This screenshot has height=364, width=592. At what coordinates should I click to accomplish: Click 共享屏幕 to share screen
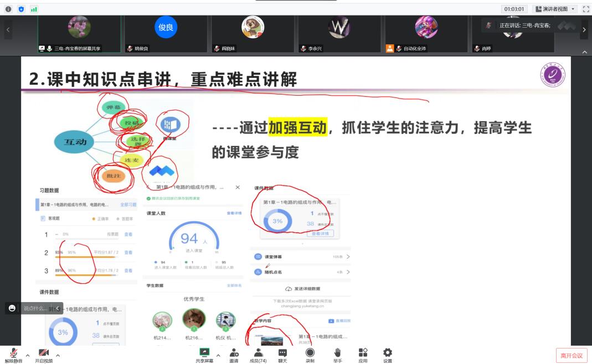tap(204, 355)
